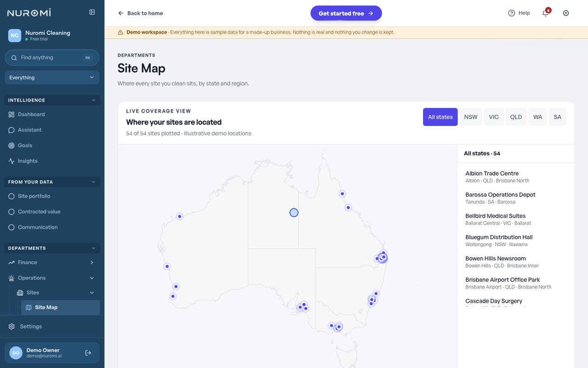This screenshot has height=368, width=588.
Task: Filter the map by QLD
Action: [516, 117]
